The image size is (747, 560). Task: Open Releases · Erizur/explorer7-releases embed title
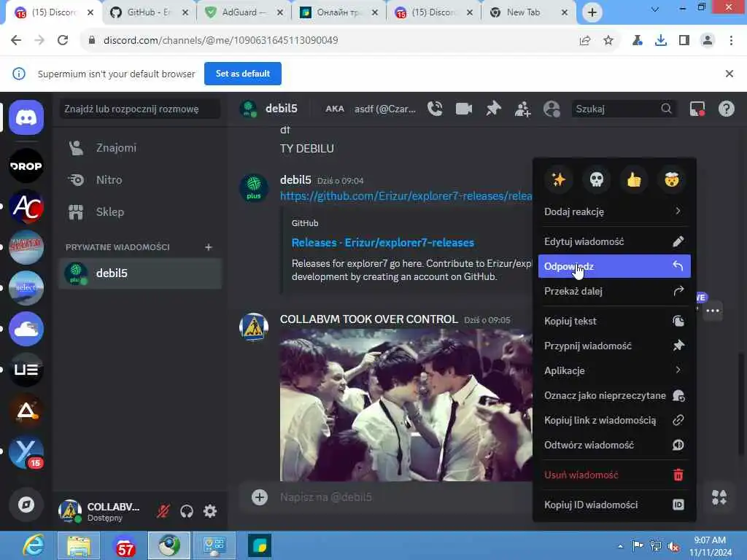coord(382,242)
